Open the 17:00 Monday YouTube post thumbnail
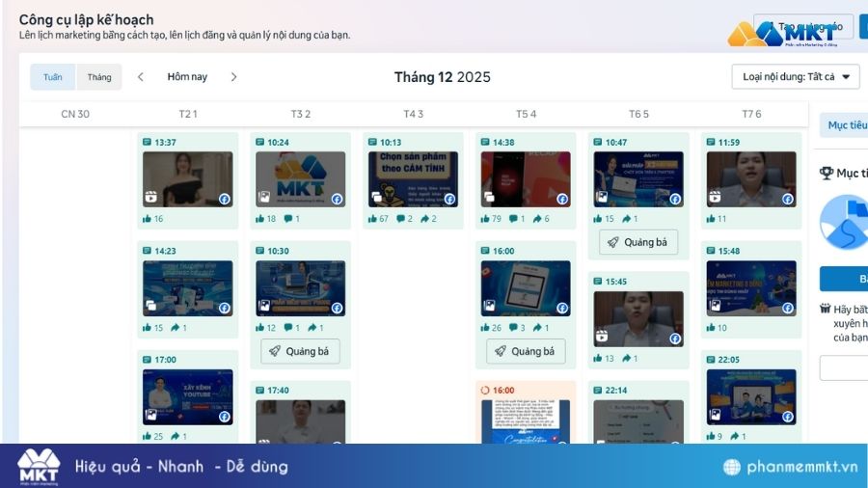Image resolution: width=868 pixels, height=488 pixels. pos(188,397)
